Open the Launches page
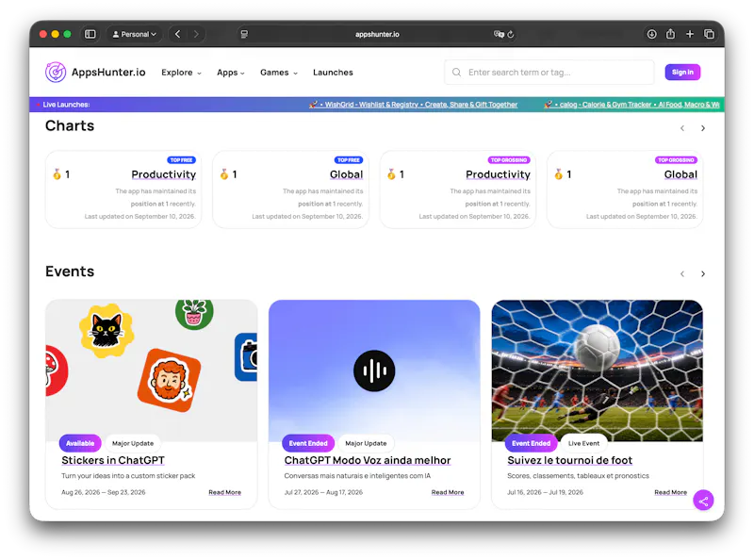 (333, 73)
